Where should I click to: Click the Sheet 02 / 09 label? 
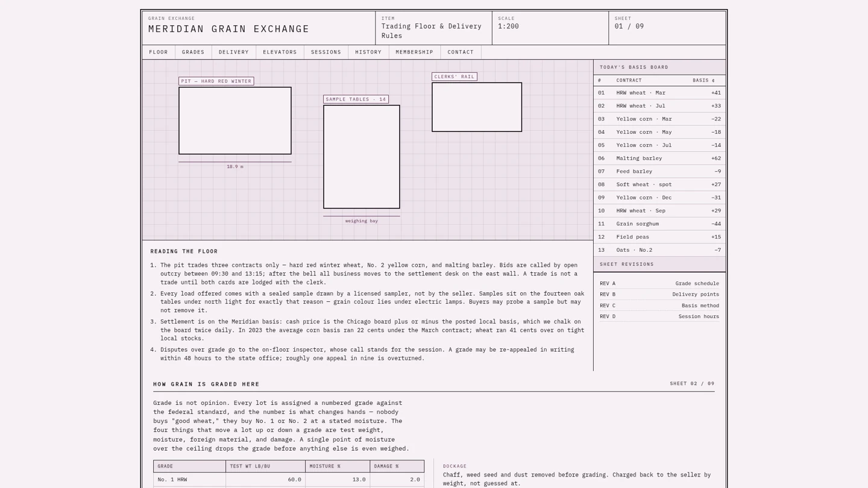pos(692,384)
